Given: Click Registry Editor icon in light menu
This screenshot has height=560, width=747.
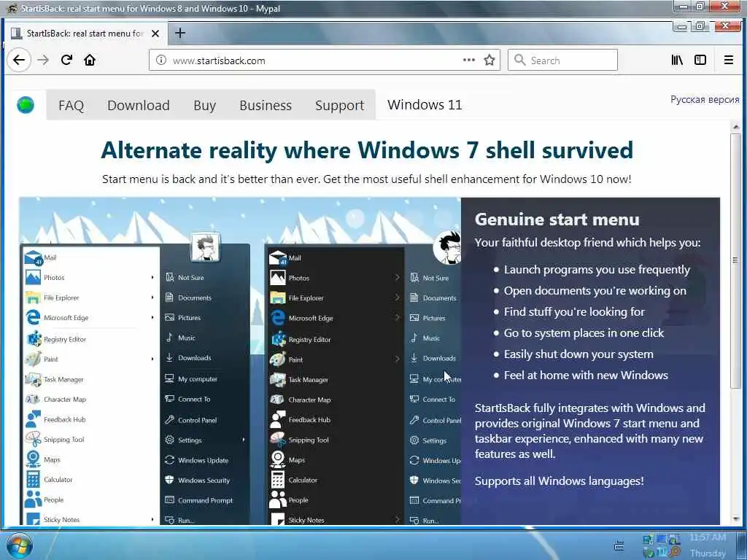Looking at the screenshot, I should point(34,338).
